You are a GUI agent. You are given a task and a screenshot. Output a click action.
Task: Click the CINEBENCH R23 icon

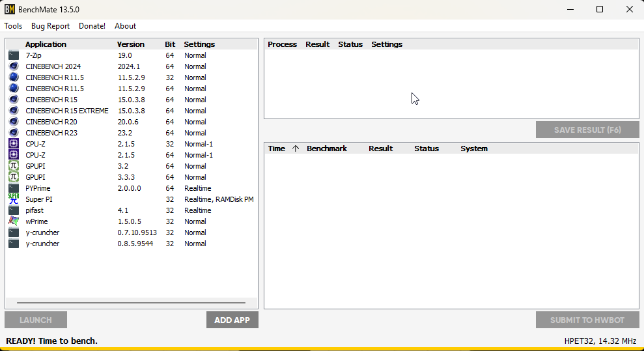14,133
